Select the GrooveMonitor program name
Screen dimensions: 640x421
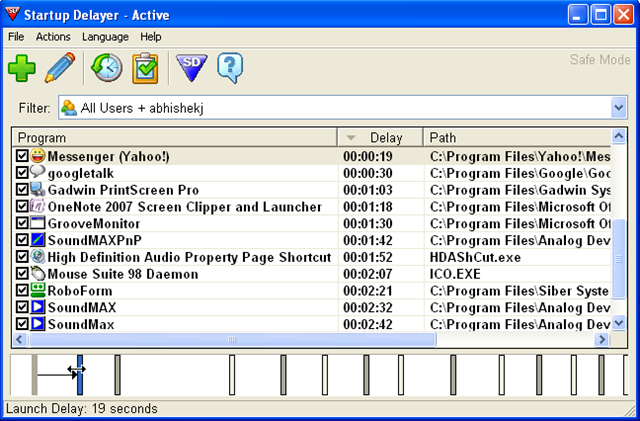tap(94, 224)
